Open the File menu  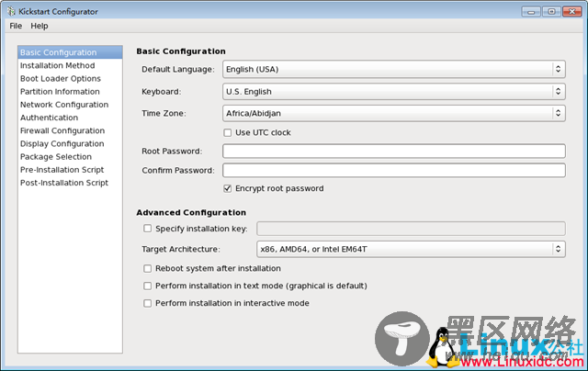point(16,26)
